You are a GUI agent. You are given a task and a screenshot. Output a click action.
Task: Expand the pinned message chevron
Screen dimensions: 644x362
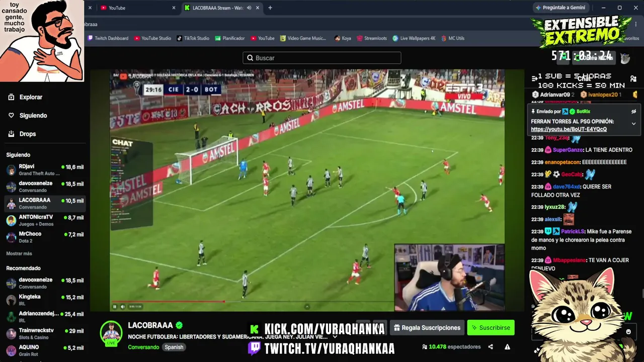633,124
